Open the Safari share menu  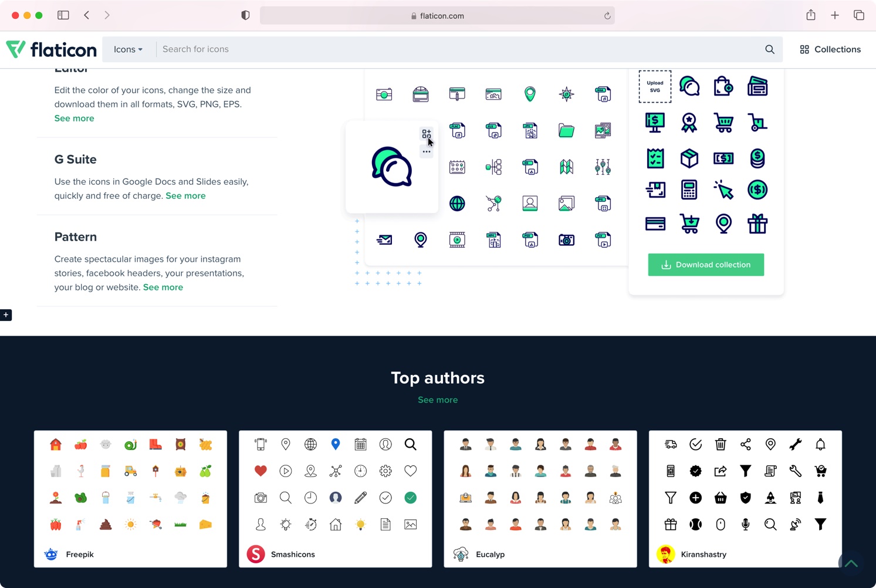(x=811, y=15)
